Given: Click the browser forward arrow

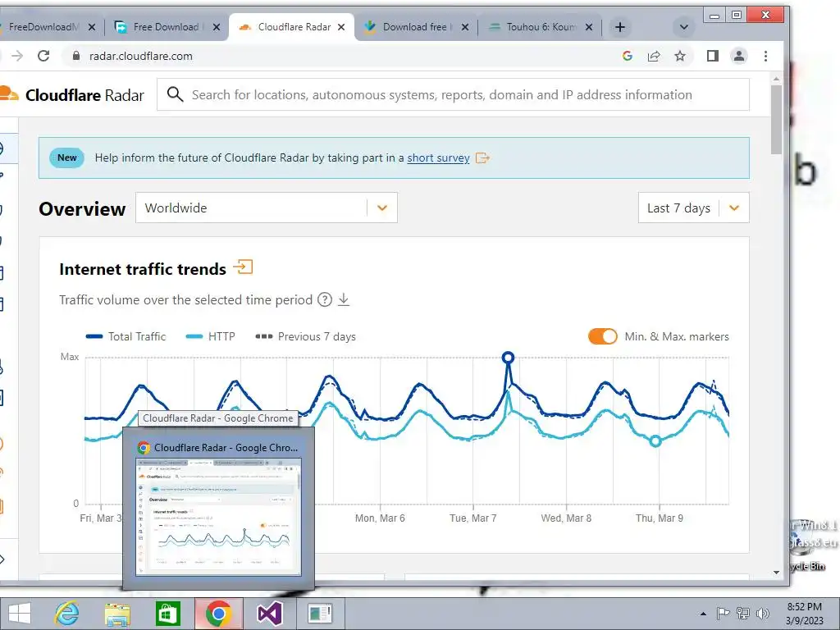Looking at the screenshot, I should click(x=17, y=56).
